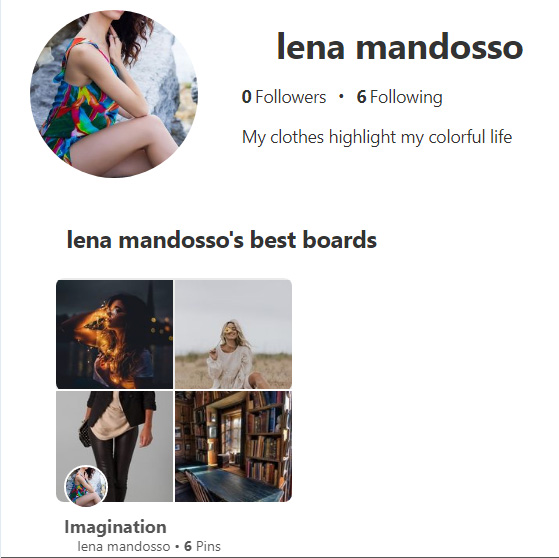Click the bold 6 next to Following
The image size is (559, 558).
point(361,97)
